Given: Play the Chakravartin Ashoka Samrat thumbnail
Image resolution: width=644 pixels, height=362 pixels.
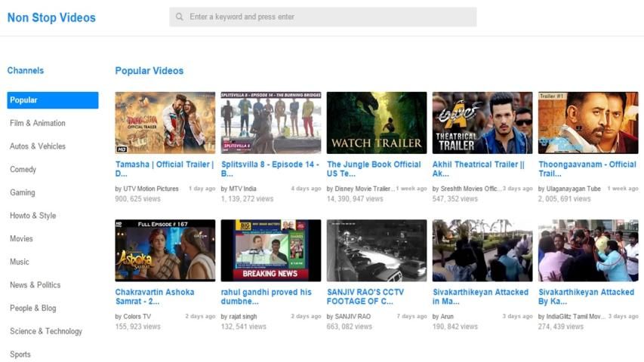Looking at the screenshot, I should 165,250.
